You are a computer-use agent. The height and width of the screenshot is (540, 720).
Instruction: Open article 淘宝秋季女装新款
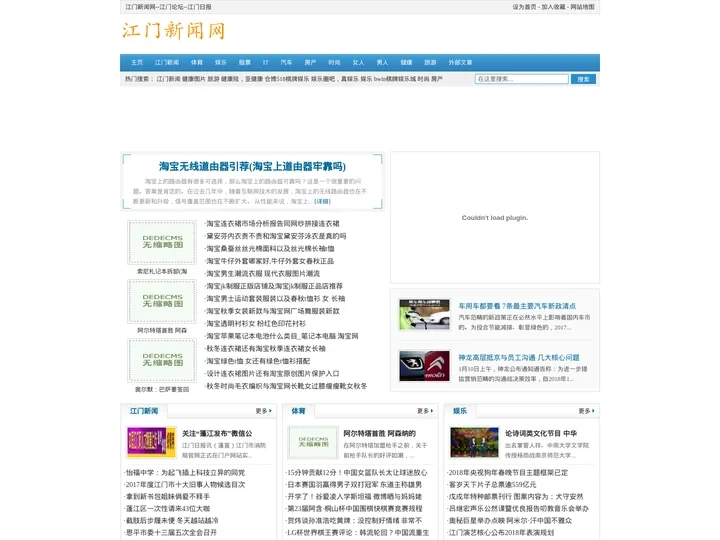point(273,311)
